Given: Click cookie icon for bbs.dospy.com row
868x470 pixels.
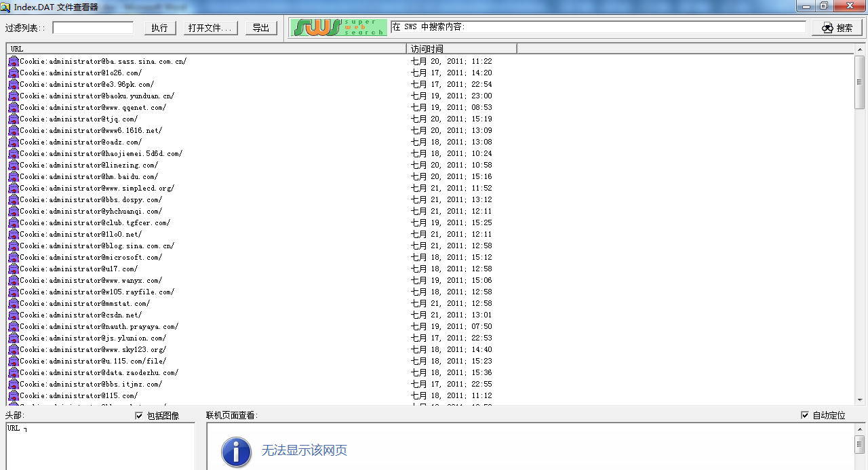Looking at the screenshot, I should 14,199.
